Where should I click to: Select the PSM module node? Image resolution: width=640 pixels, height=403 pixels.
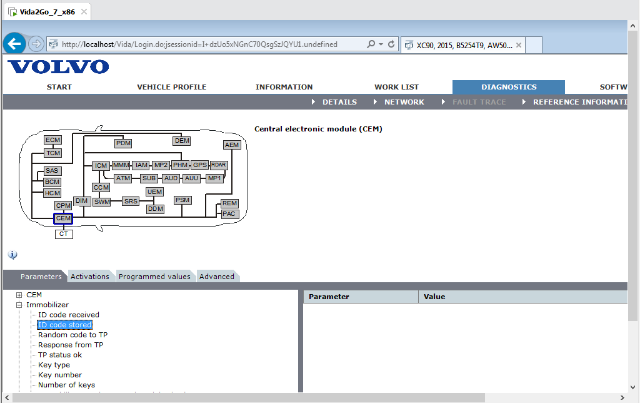pyautogui.click(x=182, y=200)
